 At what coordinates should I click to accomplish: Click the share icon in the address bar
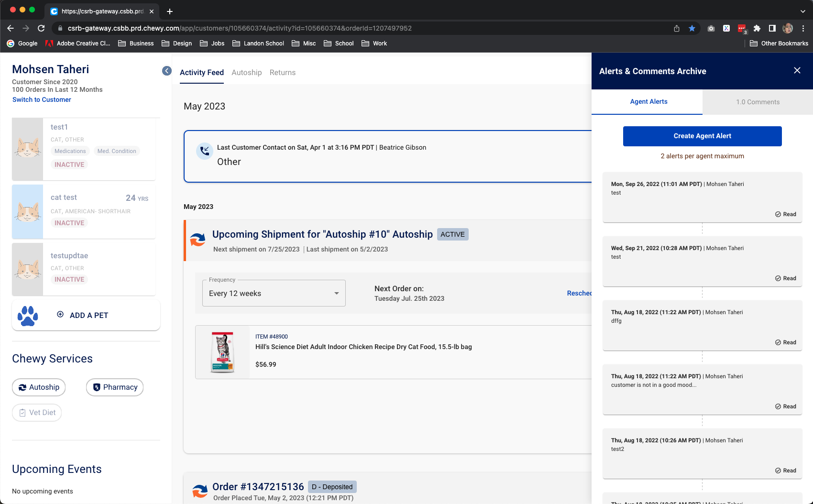677,28
